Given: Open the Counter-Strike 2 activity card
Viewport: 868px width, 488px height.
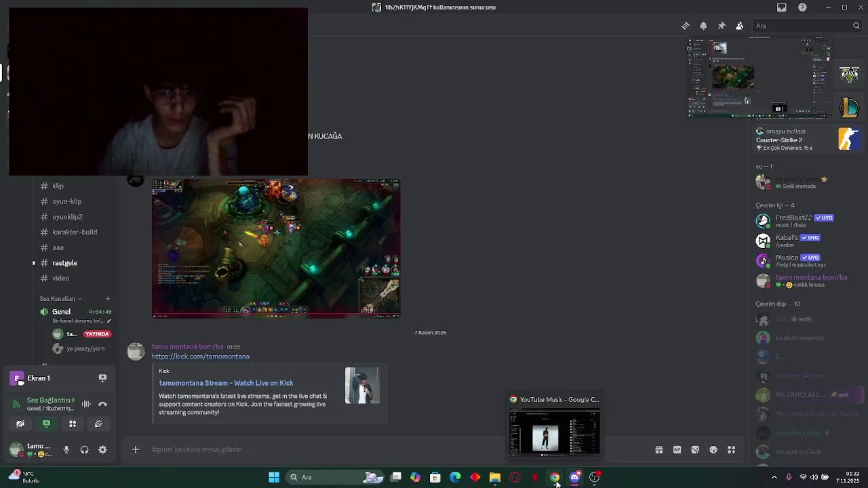Looking at the screenshot, I should pos(807,140).
